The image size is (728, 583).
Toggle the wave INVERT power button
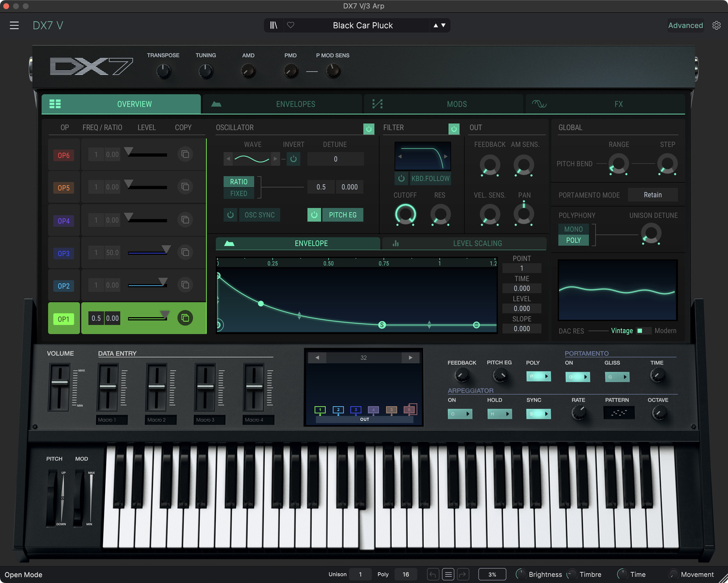[x=293, y=159]
